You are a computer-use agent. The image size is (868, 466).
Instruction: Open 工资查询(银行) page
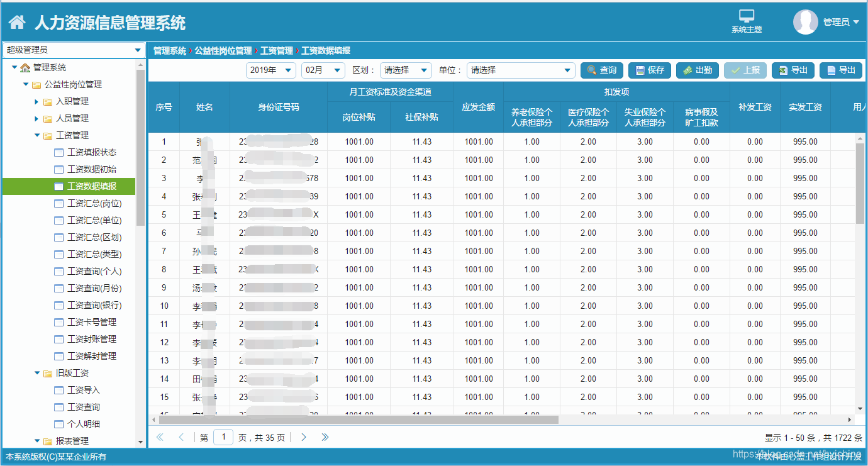pyautogui.click(x=94, y=305)
